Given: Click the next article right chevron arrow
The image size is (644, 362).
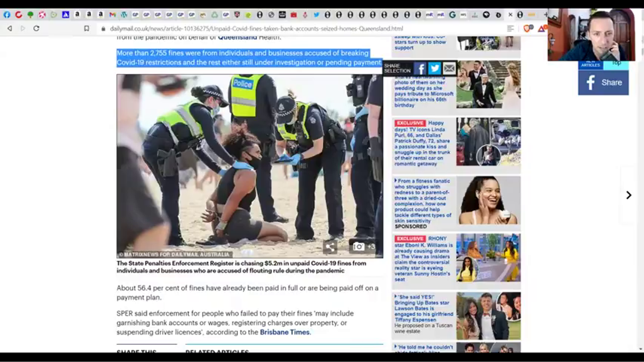Looking at the screenshot, I should click(x=628, y=195).
